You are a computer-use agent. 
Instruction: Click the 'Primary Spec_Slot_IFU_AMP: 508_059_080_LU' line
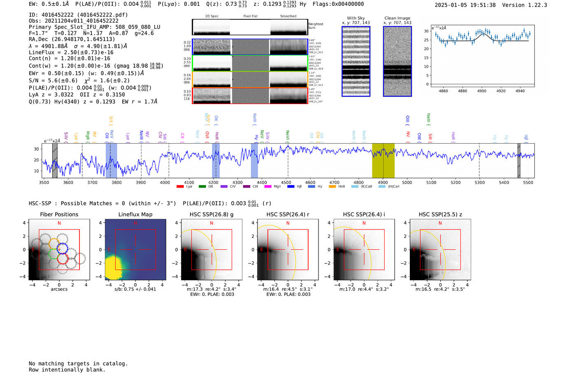pyautogui.click(x=95, y=27)
